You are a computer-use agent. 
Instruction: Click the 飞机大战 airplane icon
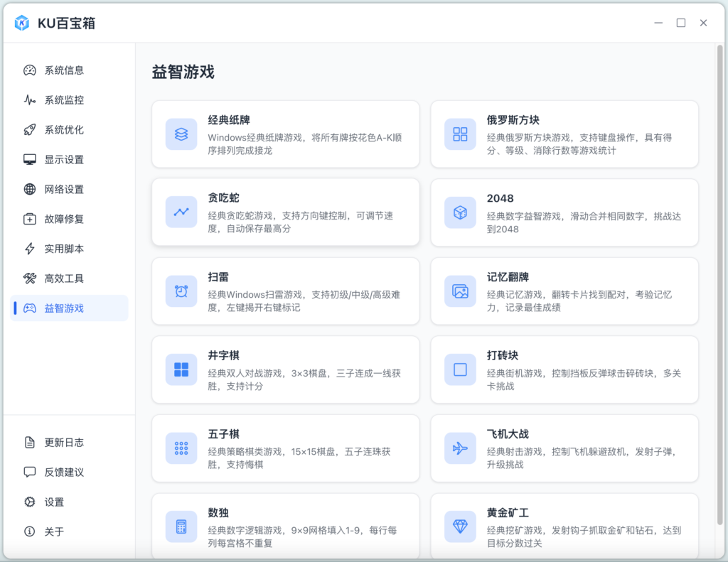[460, 448]
